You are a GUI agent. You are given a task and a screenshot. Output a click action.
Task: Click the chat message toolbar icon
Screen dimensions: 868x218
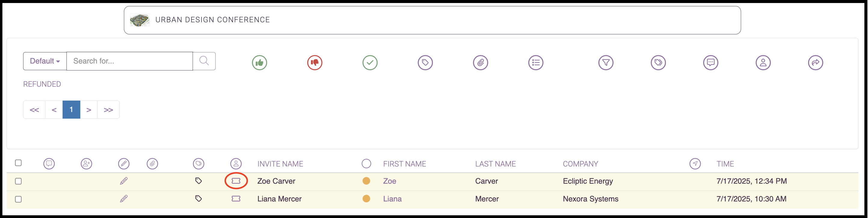[x=711, y=62]
